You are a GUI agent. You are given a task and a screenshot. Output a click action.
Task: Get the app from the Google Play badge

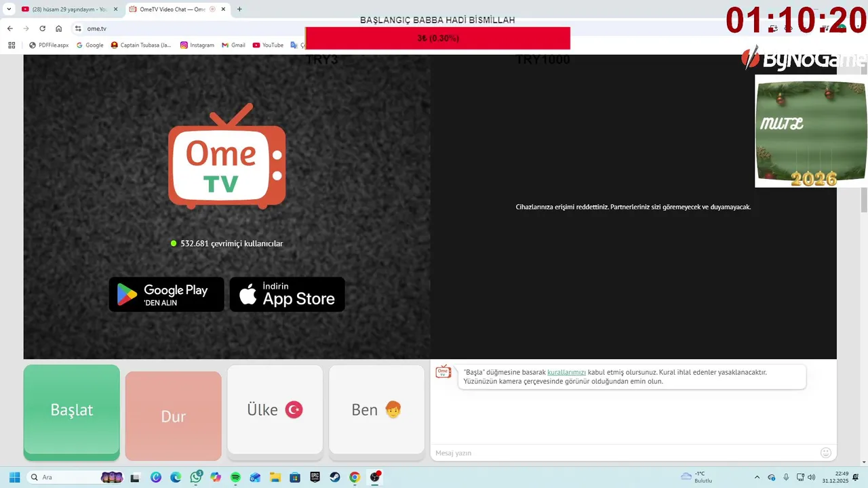[x=167, y=294]
